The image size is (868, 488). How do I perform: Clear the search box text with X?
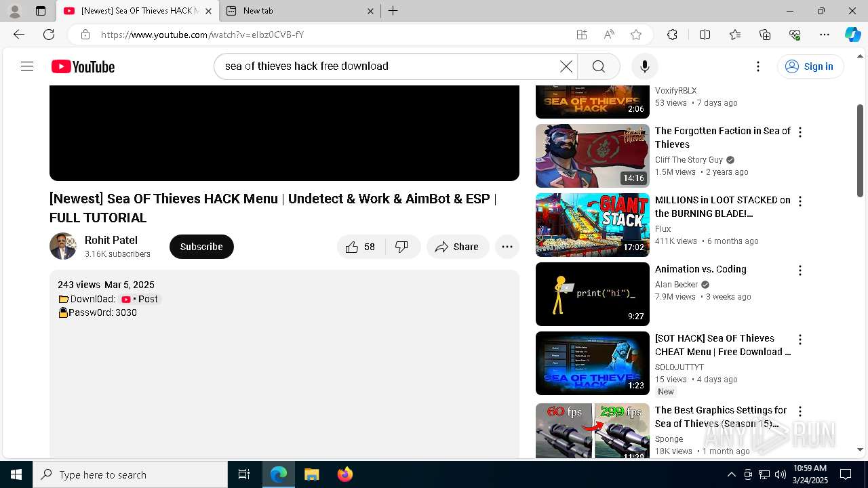[566, 66]
